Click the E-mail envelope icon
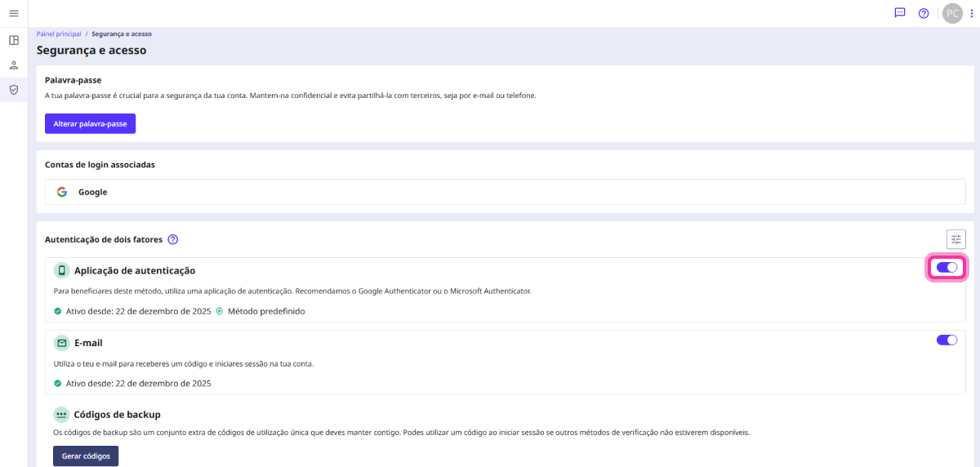The height and width of the screenshot is (467, 980). pyautogui.click(x=61, y=343)
